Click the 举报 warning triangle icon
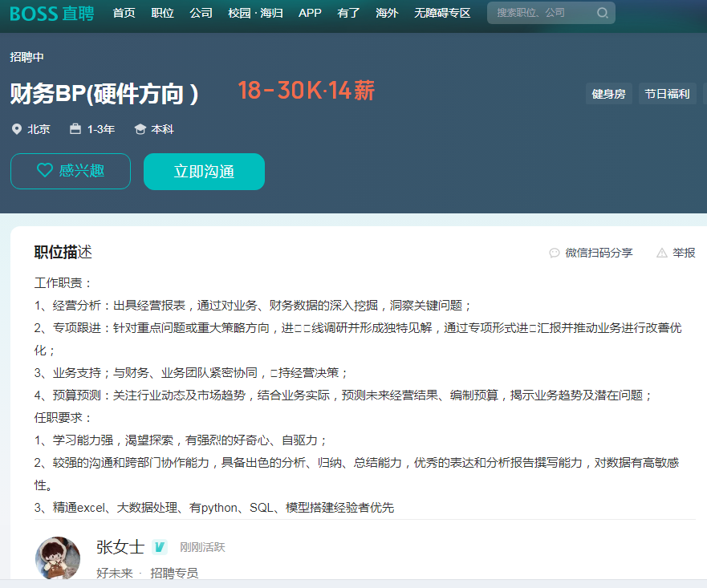This screenshot has height=588, width=707. (662, 253)
